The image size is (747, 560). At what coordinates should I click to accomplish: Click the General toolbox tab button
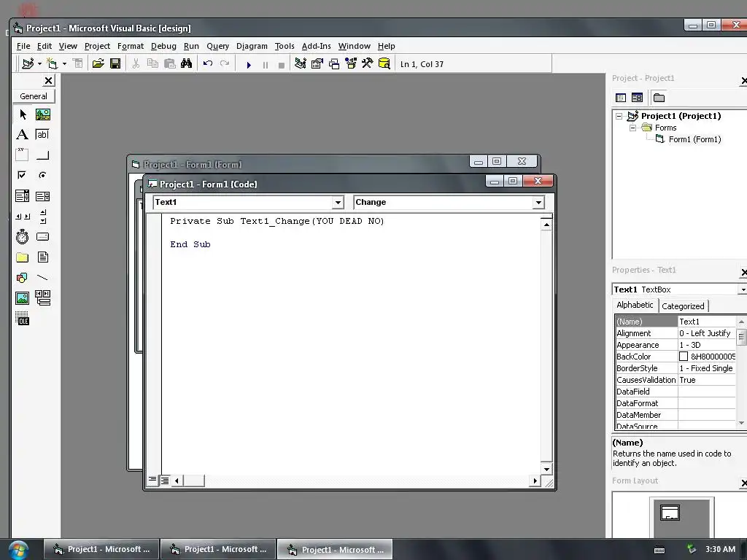pyautogui.click(x=34, y=96)
